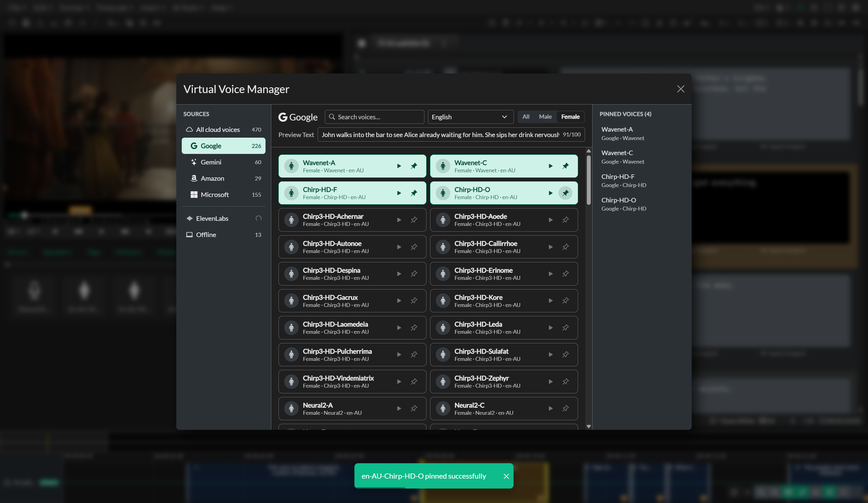Unpin the Wavenet-A voice
Viewport: 868px width, 503px height.
click(414, 166)
